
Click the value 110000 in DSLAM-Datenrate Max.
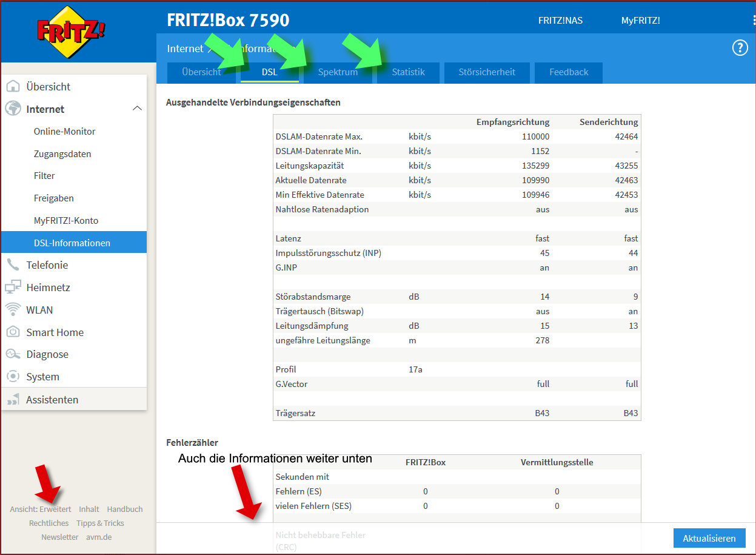pyautogui.click(x=535, y=136)
